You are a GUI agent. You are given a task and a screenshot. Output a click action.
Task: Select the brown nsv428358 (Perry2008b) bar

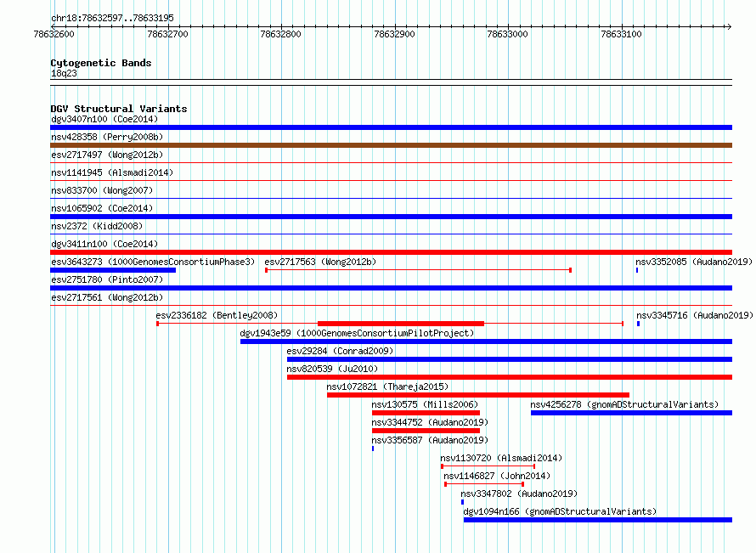click(x=391, y=145)
